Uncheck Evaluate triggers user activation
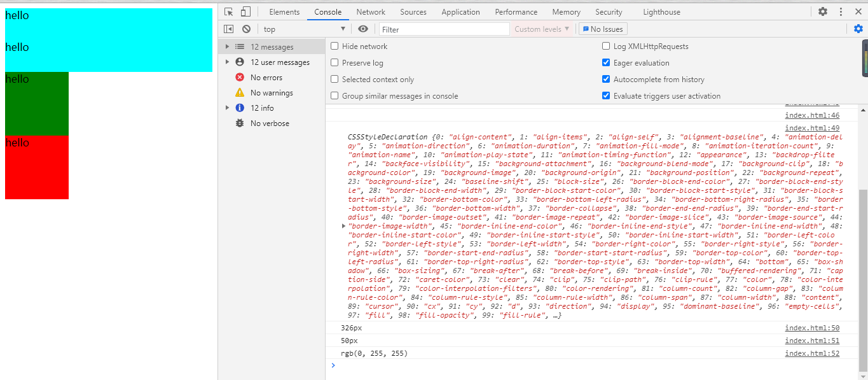Screen dimensions: 868x380 606,96
